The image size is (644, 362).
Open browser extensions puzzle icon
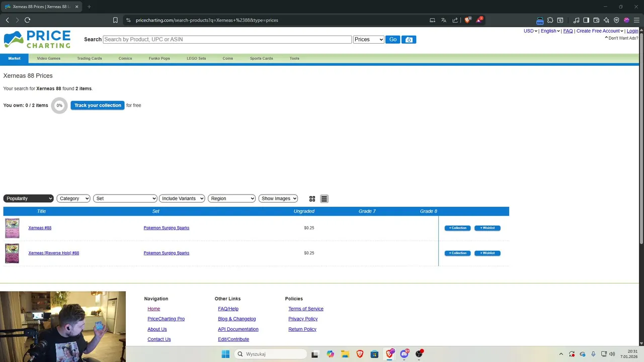pyautogui.click(x=550, y=20)
